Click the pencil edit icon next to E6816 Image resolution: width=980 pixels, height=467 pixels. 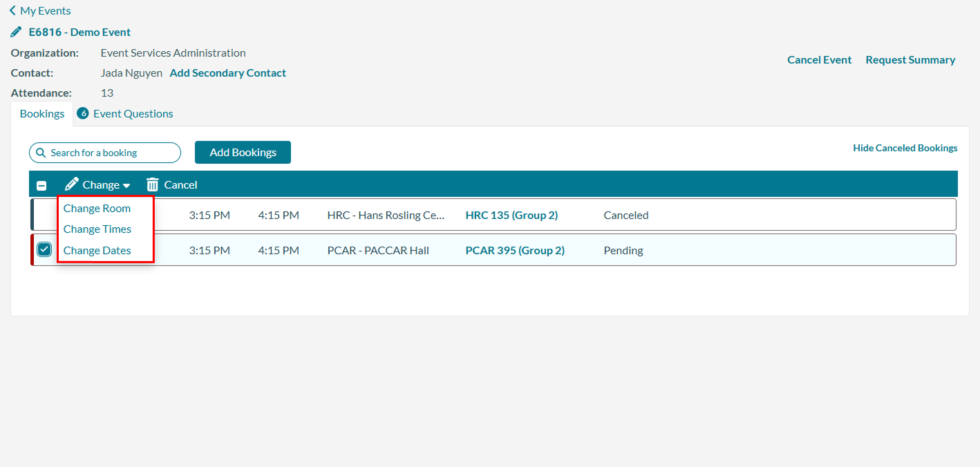pyautogui.click(x=17, y=32)
